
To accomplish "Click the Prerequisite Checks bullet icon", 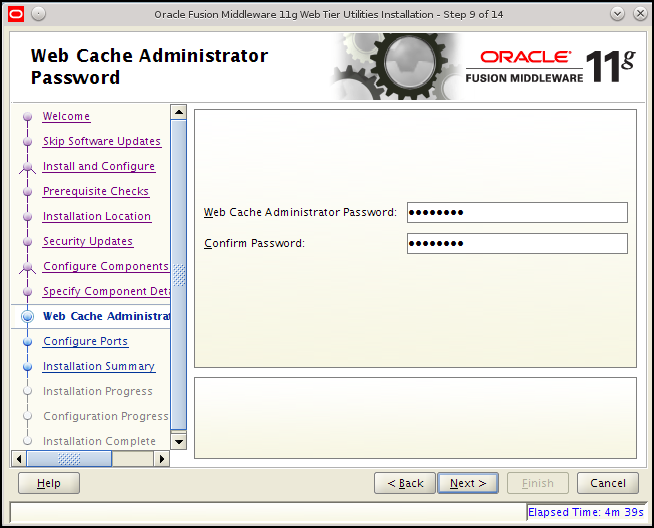I will tap(28, 192).
